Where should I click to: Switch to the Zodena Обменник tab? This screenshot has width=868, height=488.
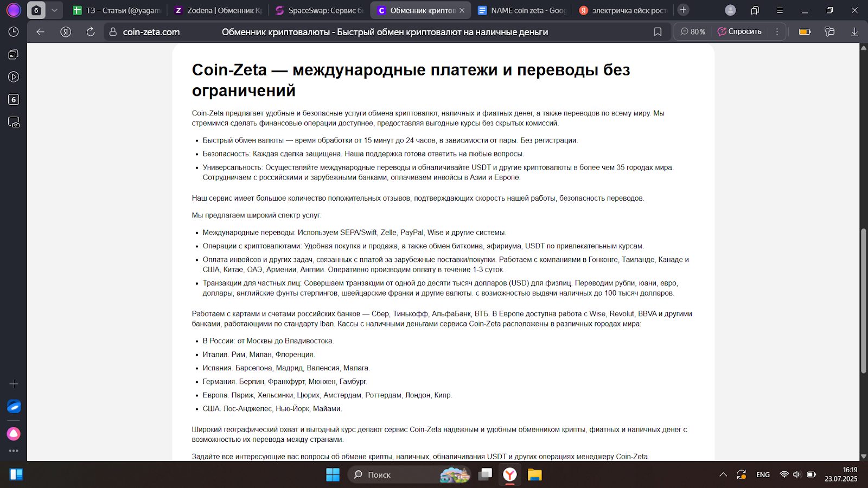click(x=218, y=10)
